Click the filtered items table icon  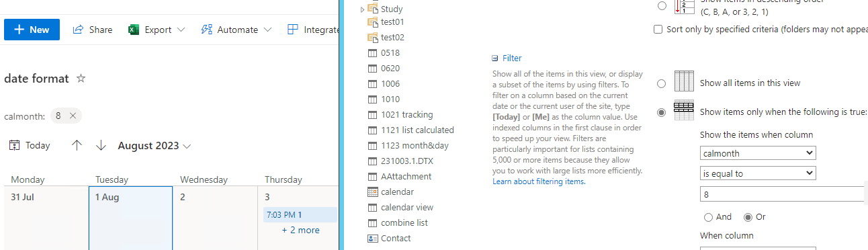[x=684, y=110]
